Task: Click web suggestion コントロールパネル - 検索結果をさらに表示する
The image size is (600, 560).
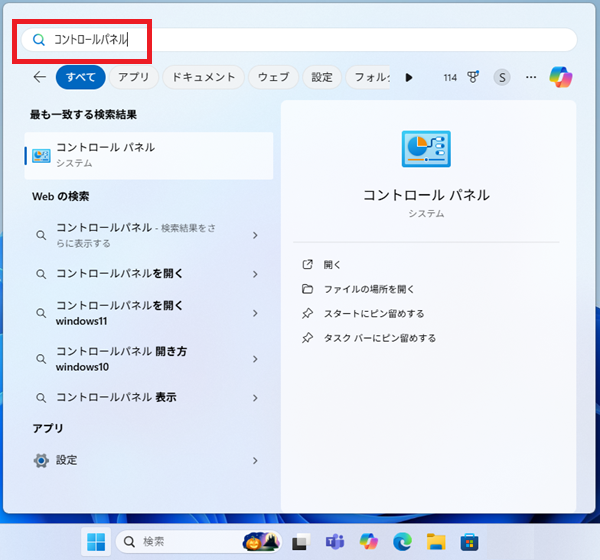Action: (x=136, y=235)
